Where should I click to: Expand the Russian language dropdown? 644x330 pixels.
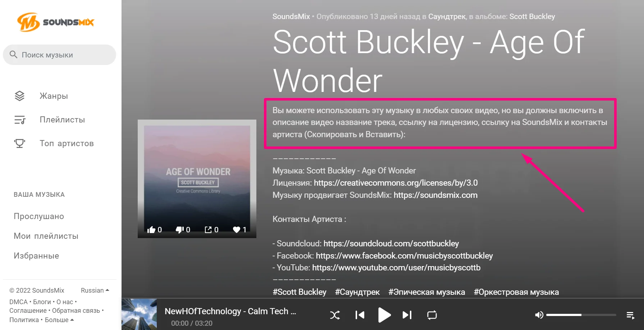point(95,290)
